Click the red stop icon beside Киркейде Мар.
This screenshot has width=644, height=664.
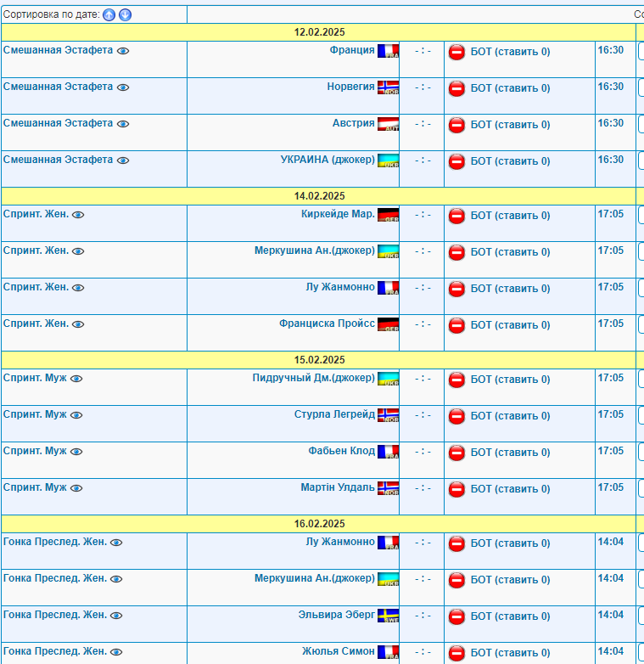click(x=456, y=216)
